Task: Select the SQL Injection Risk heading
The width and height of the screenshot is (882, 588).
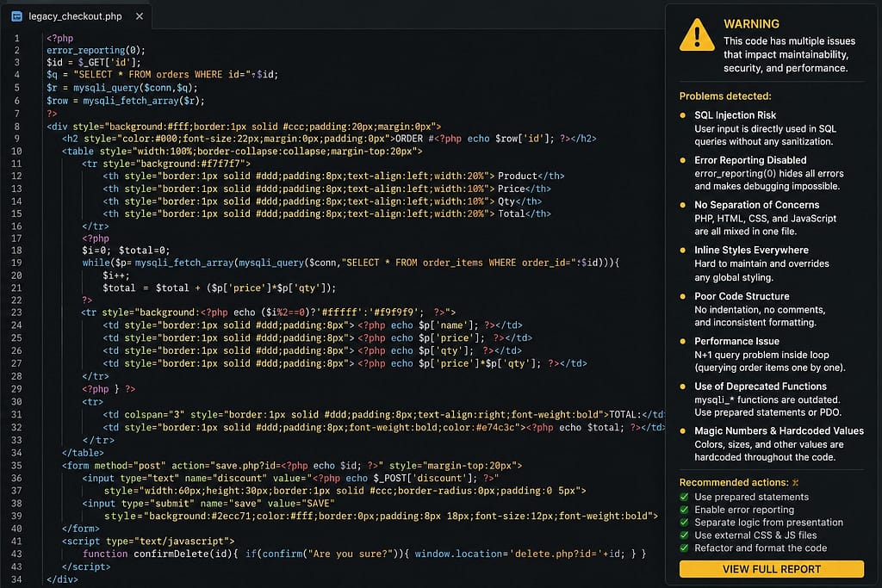Action: (736, 115)
